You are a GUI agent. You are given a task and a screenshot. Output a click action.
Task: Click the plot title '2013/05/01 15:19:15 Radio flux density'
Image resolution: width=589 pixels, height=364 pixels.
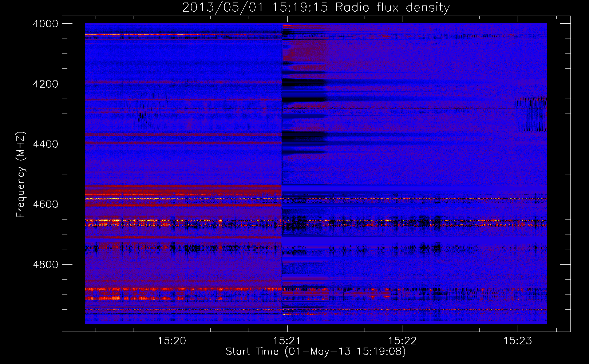point(316,7)
